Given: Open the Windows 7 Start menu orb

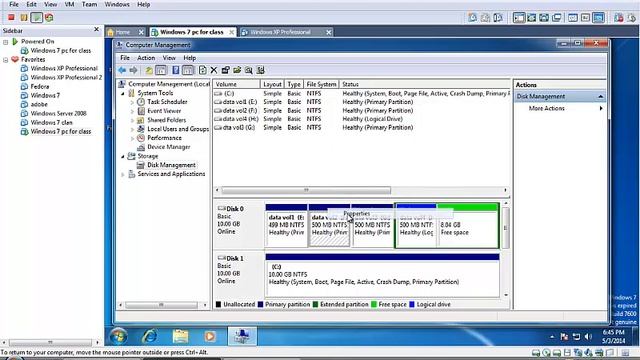Looking at the screenshot, I should [x=119, y=336].
